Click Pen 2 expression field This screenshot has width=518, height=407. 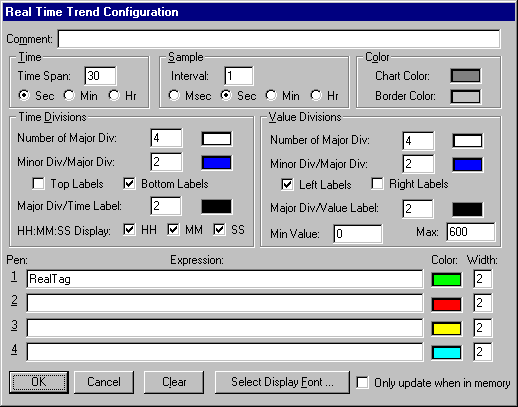[225, 303]
